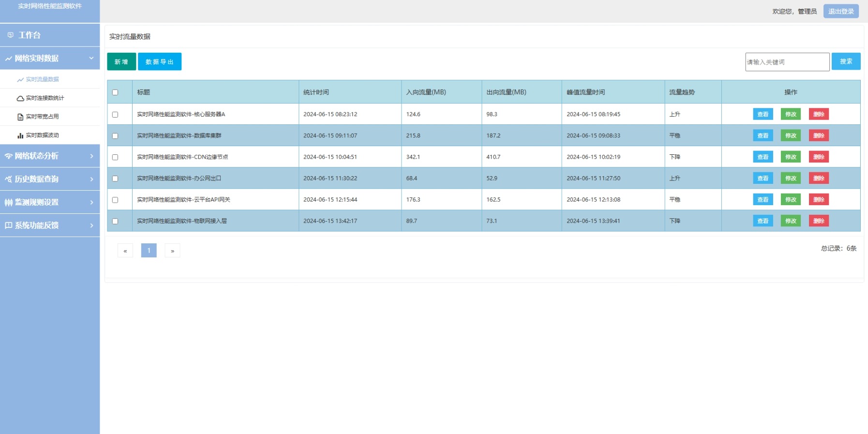This screenshot has width=868, height=434.
Task: Focus the 请输入关键词 search field
Action: [787, 62]
